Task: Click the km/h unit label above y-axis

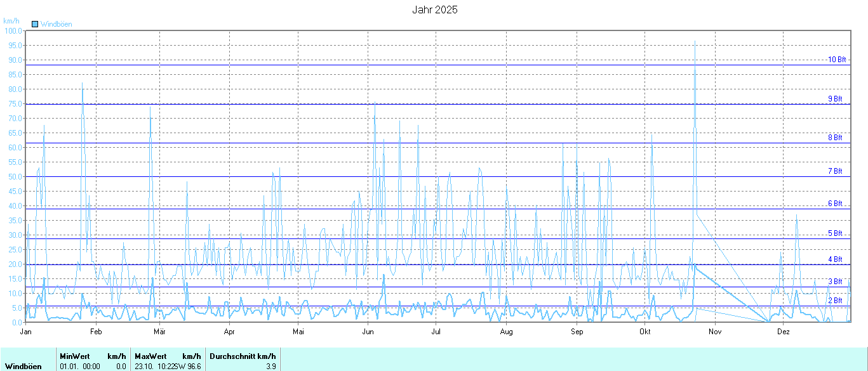Action: (x=11, y=21)
